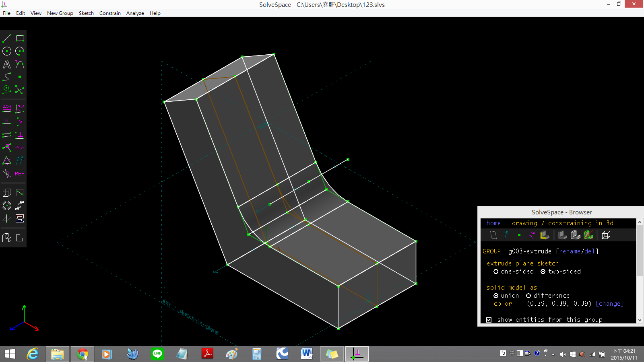Open the Edit menu
644x362 pixels.
point(21,13)
